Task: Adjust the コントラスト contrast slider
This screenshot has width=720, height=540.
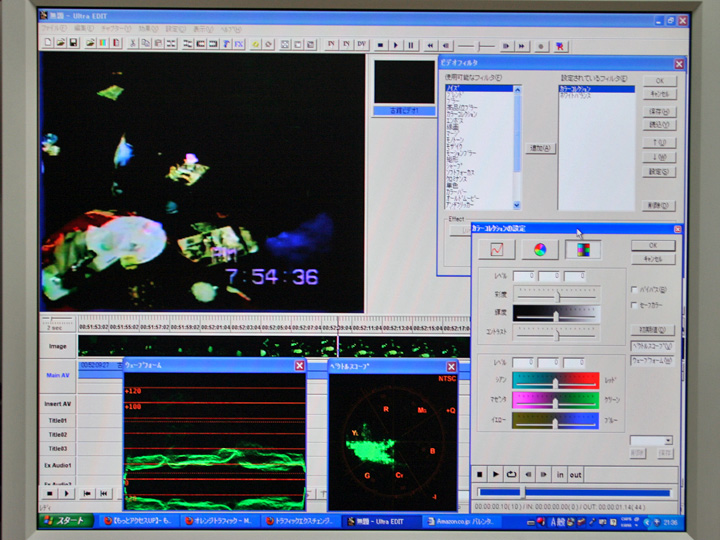Action: 557,333
